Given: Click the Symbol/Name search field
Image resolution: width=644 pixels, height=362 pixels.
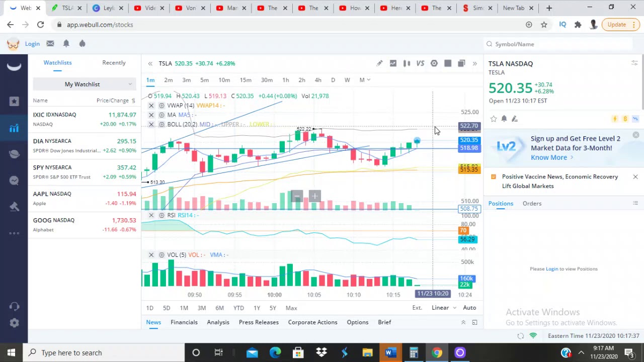Looking at the screenshot, I should 558,44.
